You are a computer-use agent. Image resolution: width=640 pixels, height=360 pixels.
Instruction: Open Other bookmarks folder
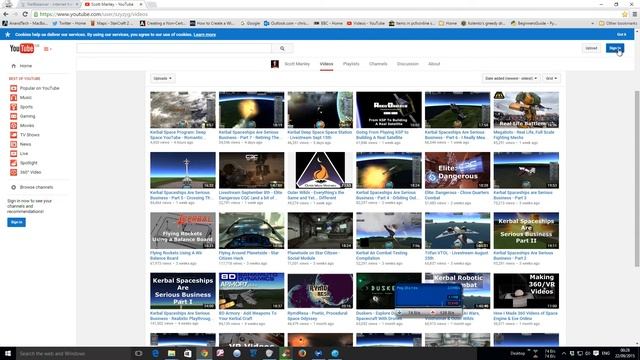tap(618, 23)
